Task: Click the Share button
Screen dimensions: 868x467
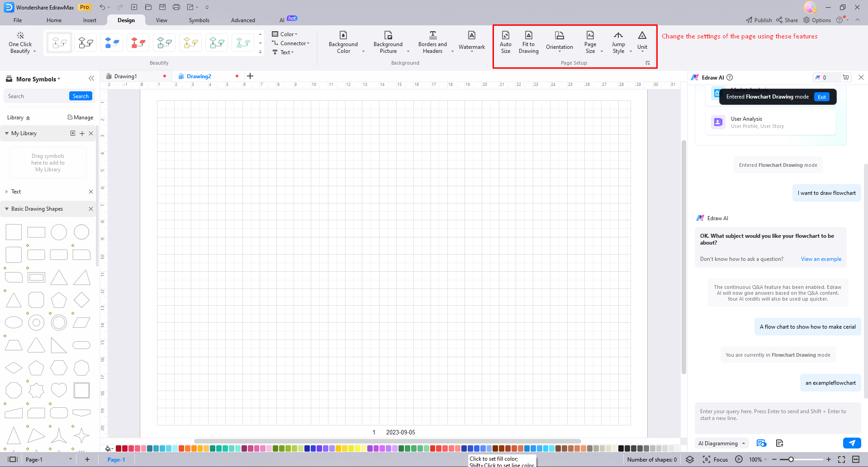Action: pos(787,20)
